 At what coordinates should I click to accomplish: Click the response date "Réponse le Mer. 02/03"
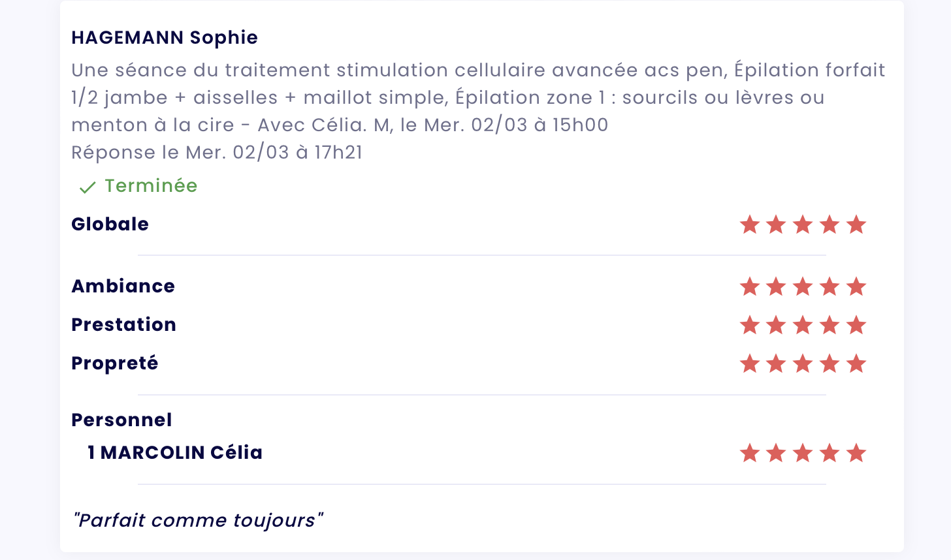(x=216, y=153)
